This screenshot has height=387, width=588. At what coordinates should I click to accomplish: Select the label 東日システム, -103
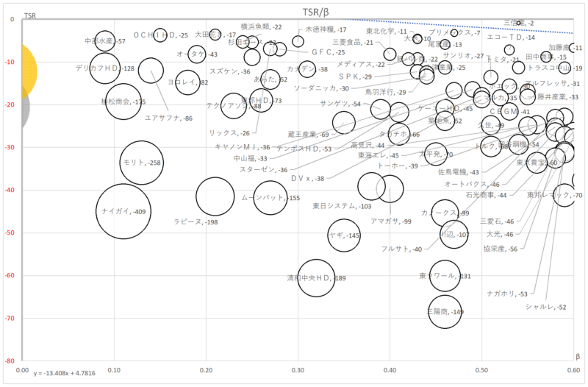coord(342,206)
